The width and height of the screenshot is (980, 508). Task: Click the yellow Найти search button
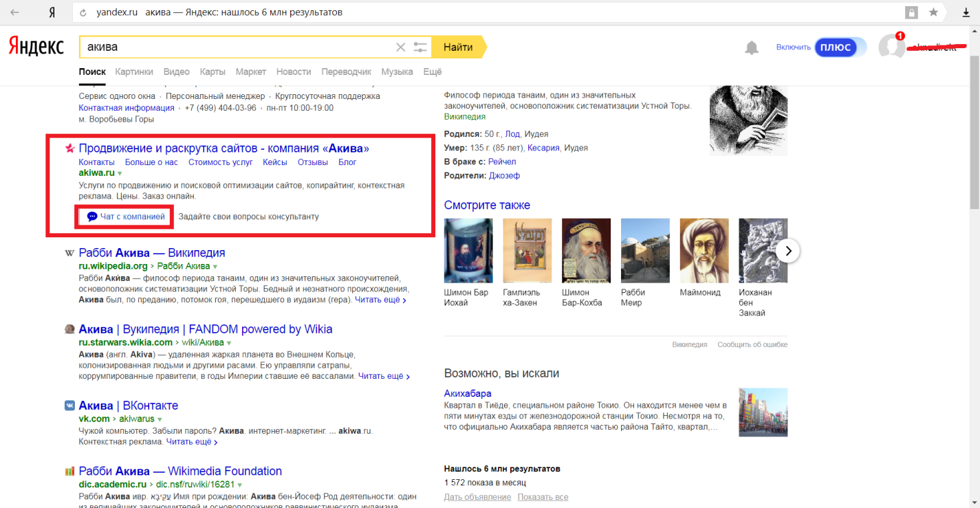click(459, 47)
